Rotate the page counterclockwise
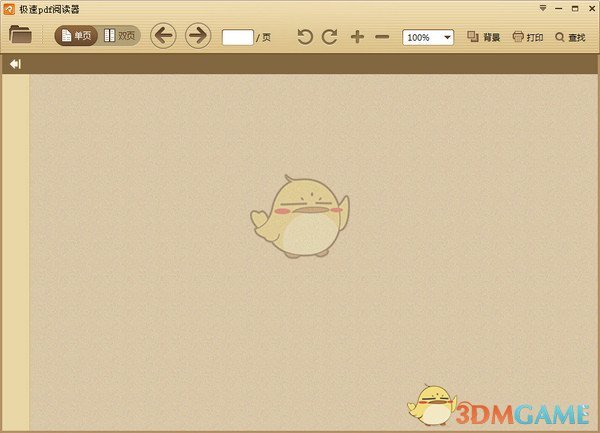Image resolution: width=600 pixels, height=433 pixels. [x=305, y=37]
